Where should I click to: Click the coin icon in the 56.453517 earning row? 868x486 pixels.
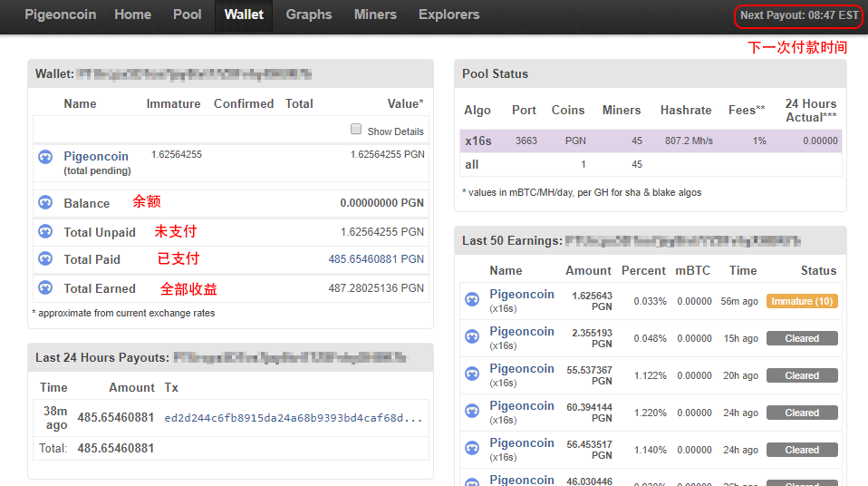pos(472,448)
